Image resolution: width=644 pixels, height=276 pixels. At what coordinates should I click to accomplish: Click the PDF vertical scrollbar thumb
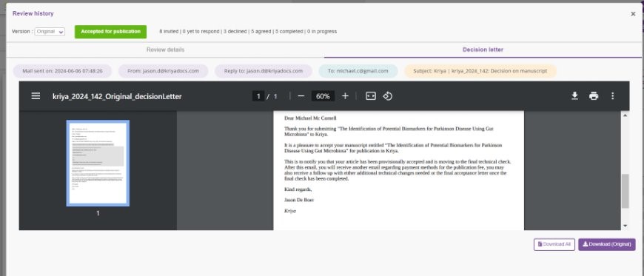(x=625, y=191)
